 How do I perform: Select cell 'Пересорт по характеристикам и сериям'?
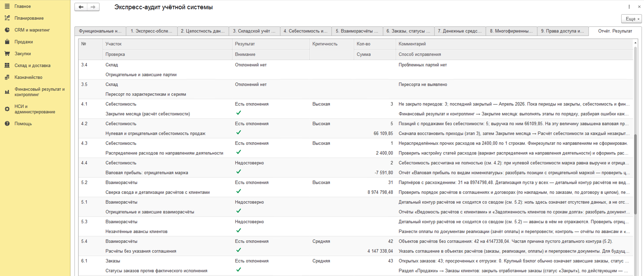pos(146,94)
